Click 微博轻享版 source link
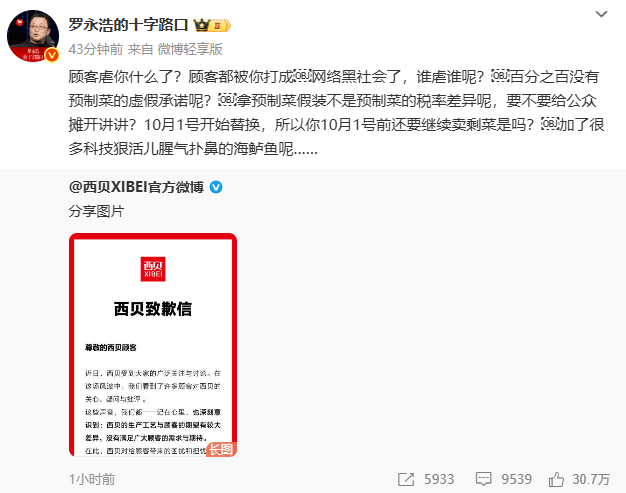This screenshot has height=493, width=626. tap(190, 49)
